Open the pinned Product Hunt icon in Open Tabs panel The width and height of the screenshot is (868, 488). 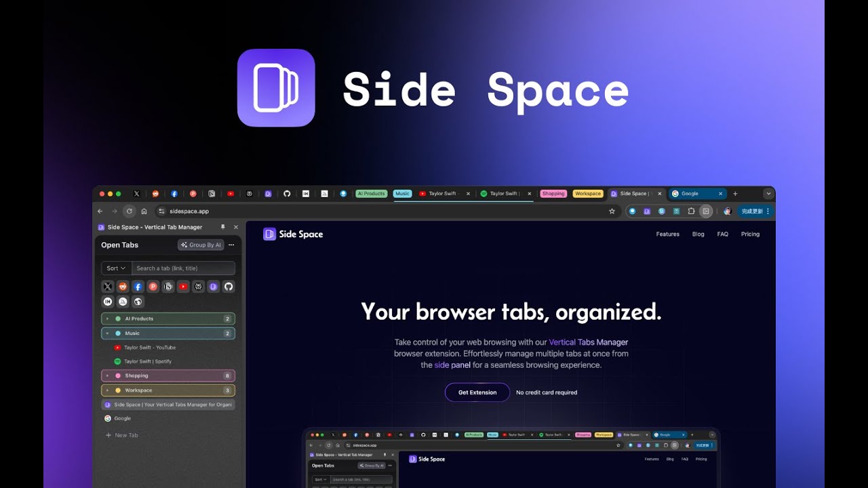click(x=153, y=287)
